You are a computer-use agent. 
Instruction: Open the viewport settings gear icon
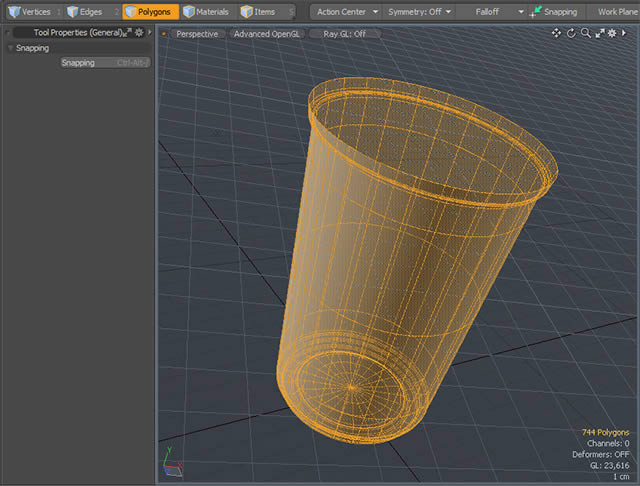[x=612, y=33]
